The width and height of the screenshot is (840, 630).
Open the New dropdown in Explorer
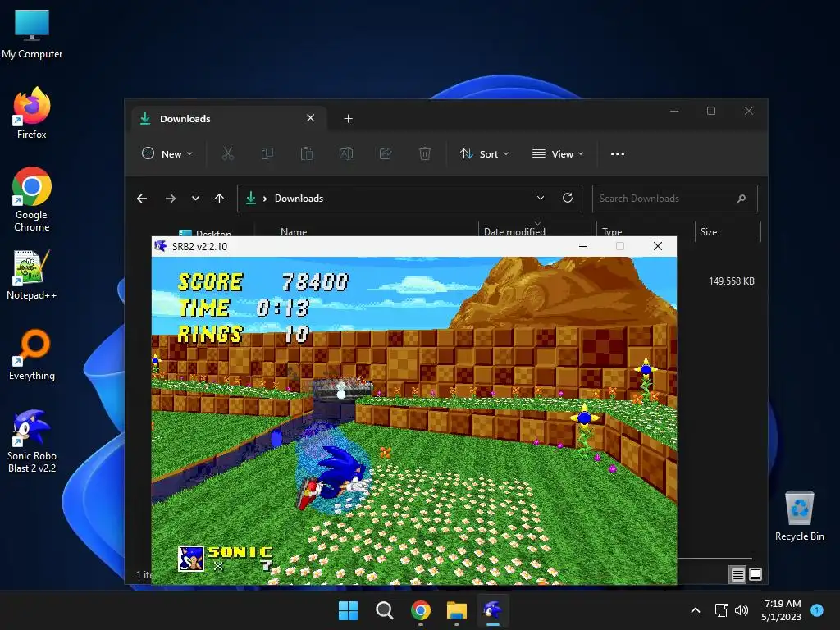coord(167,153)
